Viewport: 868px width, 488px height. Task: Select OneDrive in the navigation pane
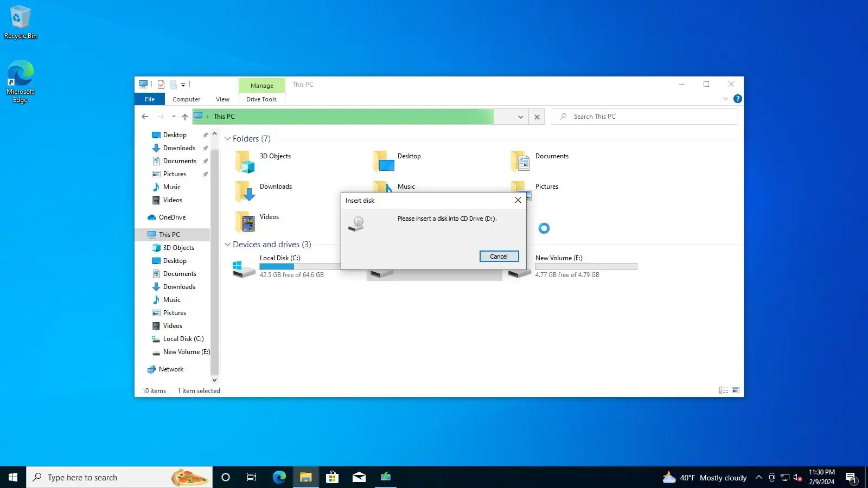coord(172,217)
